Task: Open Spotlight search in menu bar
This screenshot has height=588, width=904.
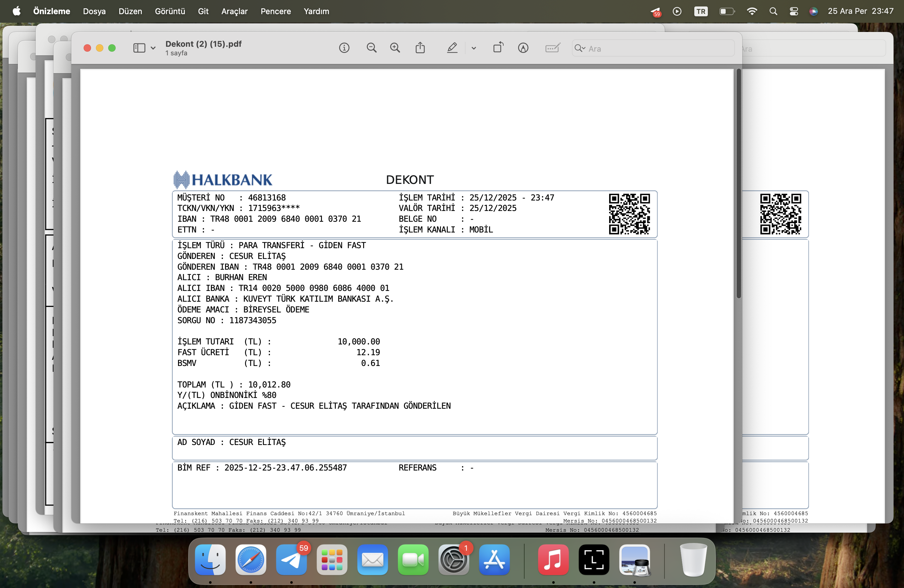Action: coord(773,11)
